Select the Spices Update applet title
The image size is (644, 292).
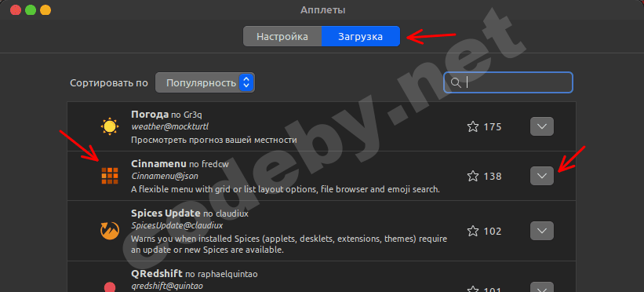pyautogui.click(x=166, y=214)
